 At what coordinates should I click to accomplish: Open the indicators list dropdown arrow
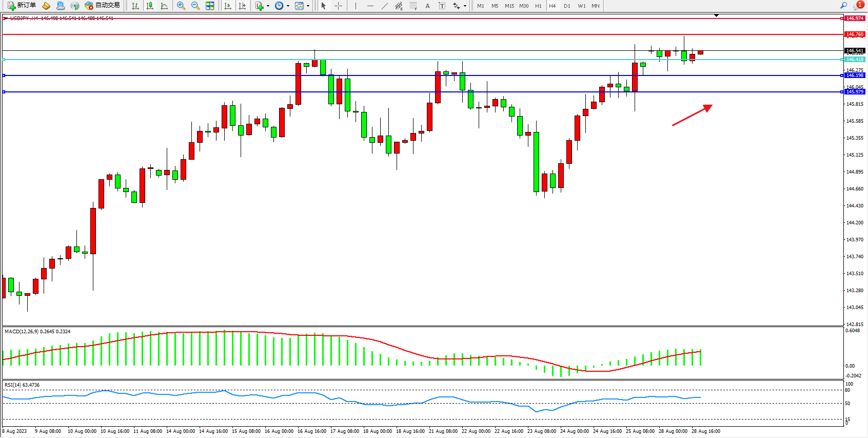pos(268,6)
